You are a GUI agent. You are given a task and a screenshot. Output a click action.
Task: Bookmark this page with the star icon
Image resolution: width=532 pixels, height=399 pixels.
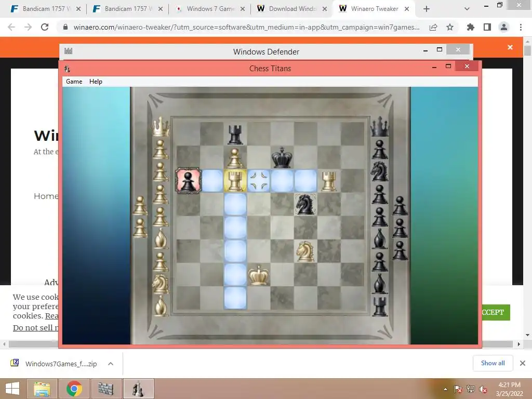(x=450, y=27)
